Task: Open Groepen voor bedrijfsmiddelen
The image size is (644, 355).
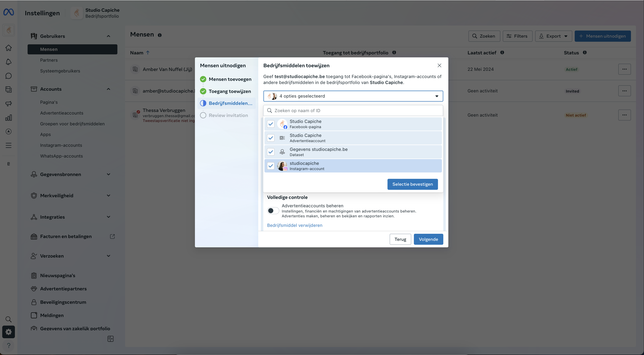Action: click(x=72, y=124)
